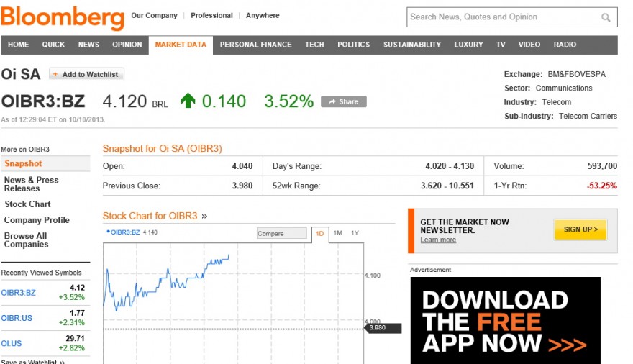Click the green up arrow price indicator
633x364 pixels.
click(188, 101)
